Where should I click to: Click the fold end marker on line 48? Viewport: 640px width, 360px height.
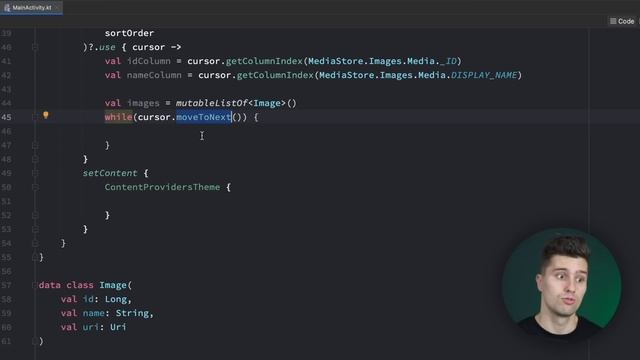click(35, 159)
